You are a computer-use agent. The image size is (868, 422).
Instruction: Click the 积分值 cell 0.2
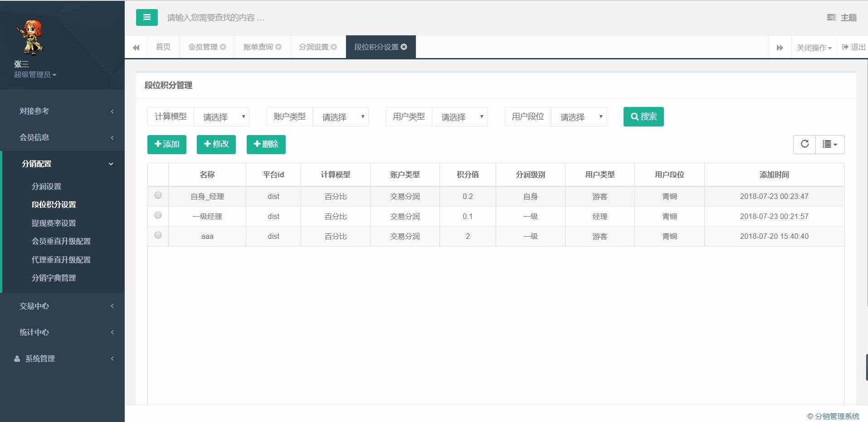point(468,196)
